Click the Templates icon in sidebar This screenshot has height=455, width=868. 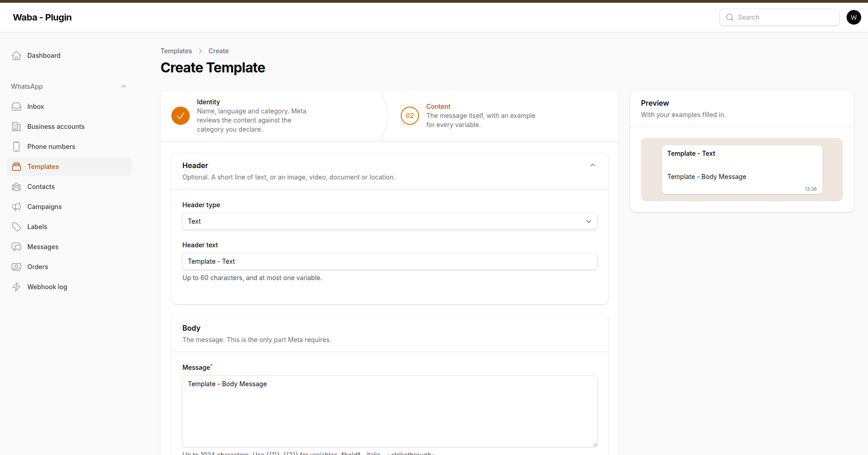pyautogui.click(x=16, y=167)
